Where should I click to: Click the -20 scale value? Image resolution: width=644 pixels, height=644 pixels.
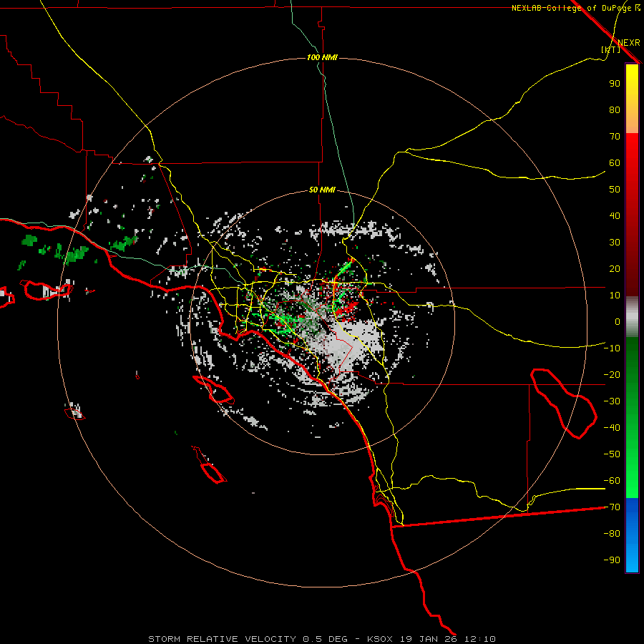[612, 374]
